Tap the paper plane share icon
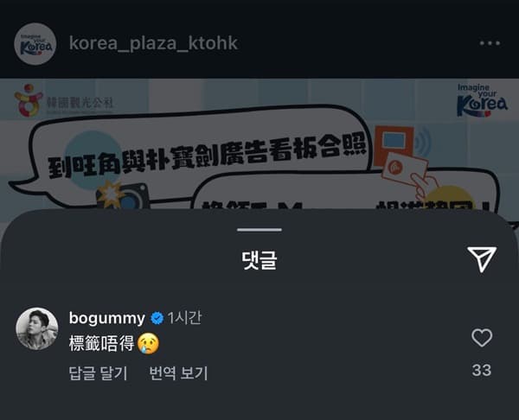Image resolution: width=519 pixels, height=420 pixels. pos(482,259)
